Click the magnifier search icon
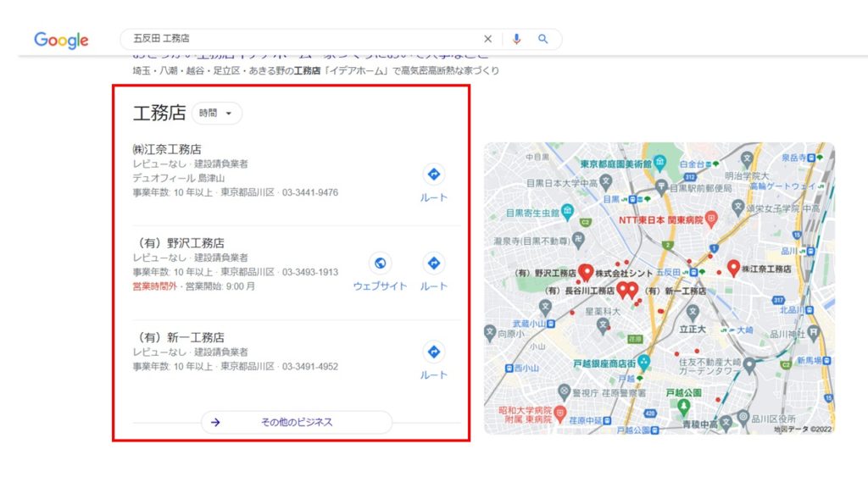This screenshot has height=488, width=868. pyautogui.click(x=543, y=39)
